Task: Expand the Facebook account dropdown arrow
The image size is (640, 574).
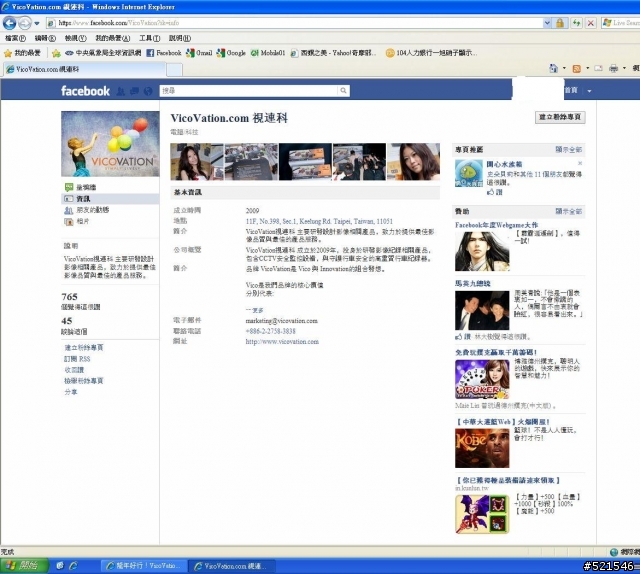Action: click(x=589, y=91)
